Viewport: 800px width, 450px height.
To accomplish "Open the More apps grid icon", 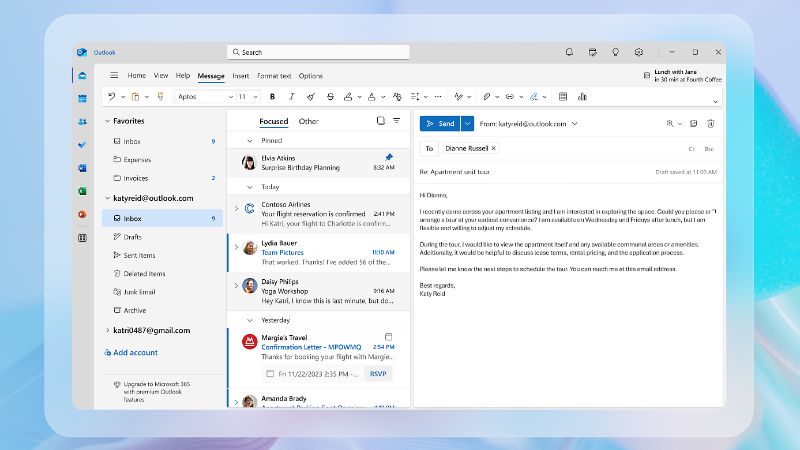I will coord(82,238).
